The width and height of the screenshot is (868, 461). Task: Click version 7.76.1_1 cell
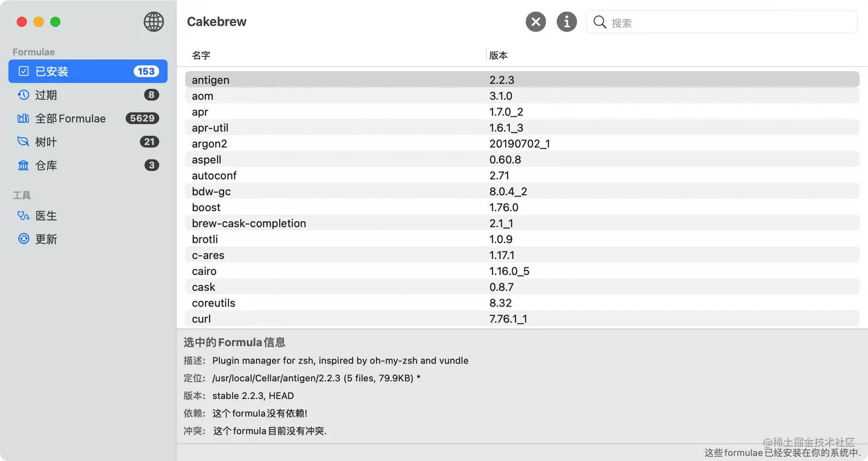coord(508,319)
